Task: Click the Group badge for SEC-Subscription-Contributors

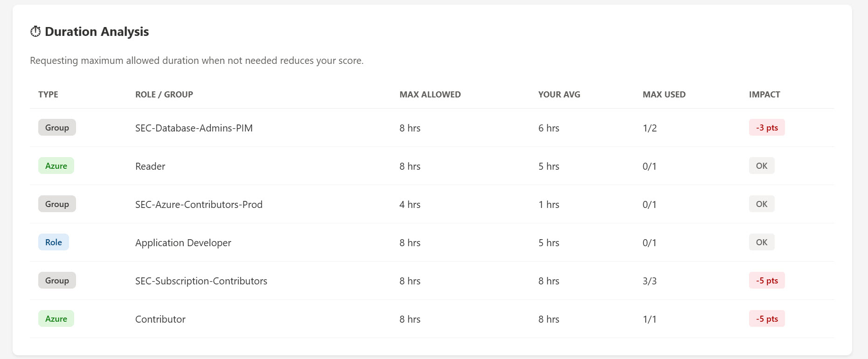Action: [57, 281]
